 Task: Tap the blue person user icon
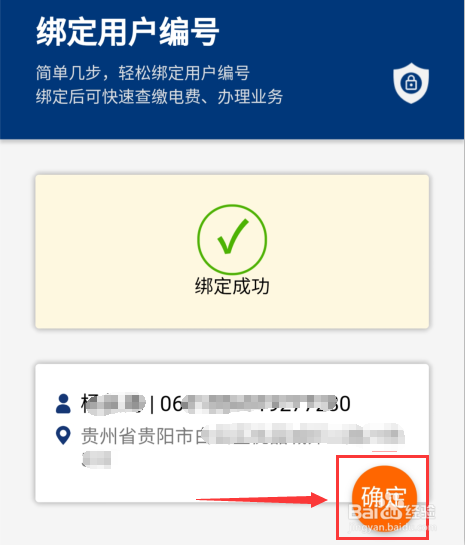63,404
